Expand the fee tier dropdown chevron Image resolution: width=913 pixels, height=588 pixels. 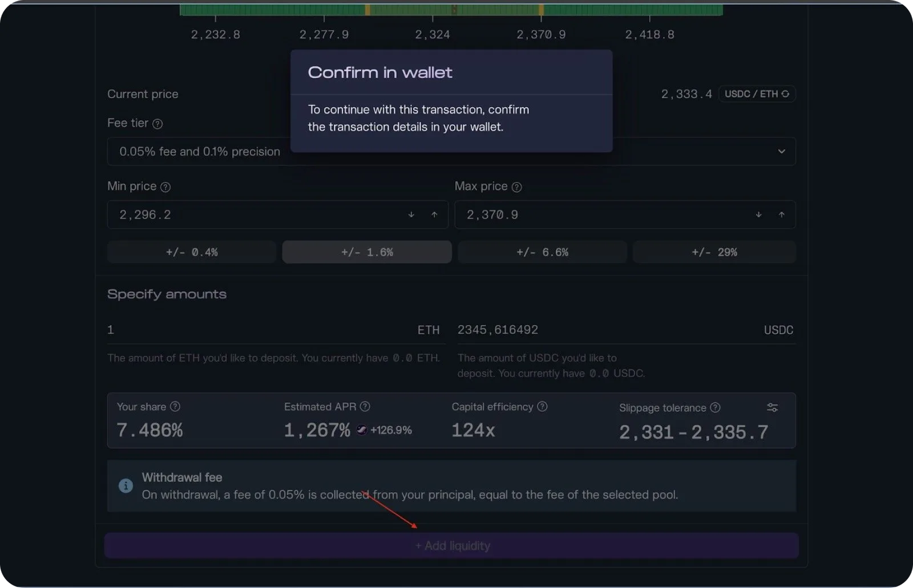(782, 152)
